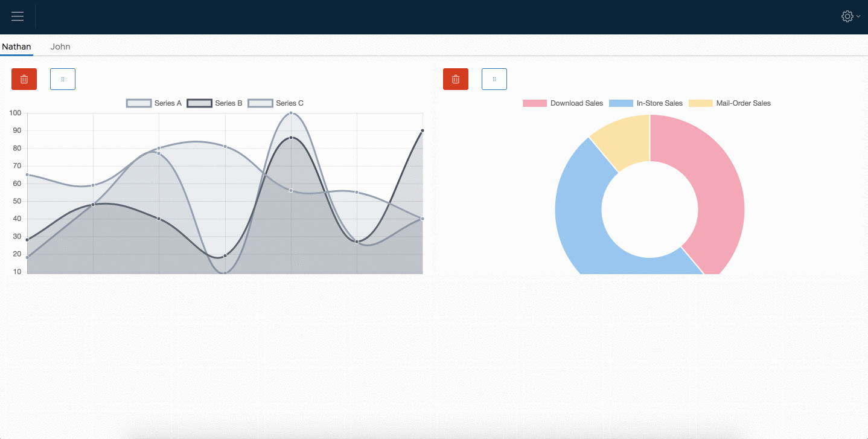868x439 pixels.
Task: Toggle In-Store Sales legend entry
Action: [646, 103]
